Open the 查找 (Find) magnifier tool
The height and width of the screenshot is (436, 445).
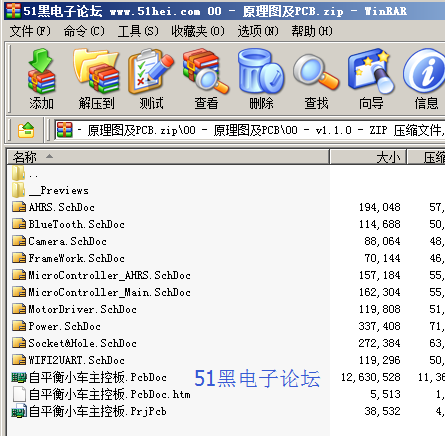click(316, 79)
